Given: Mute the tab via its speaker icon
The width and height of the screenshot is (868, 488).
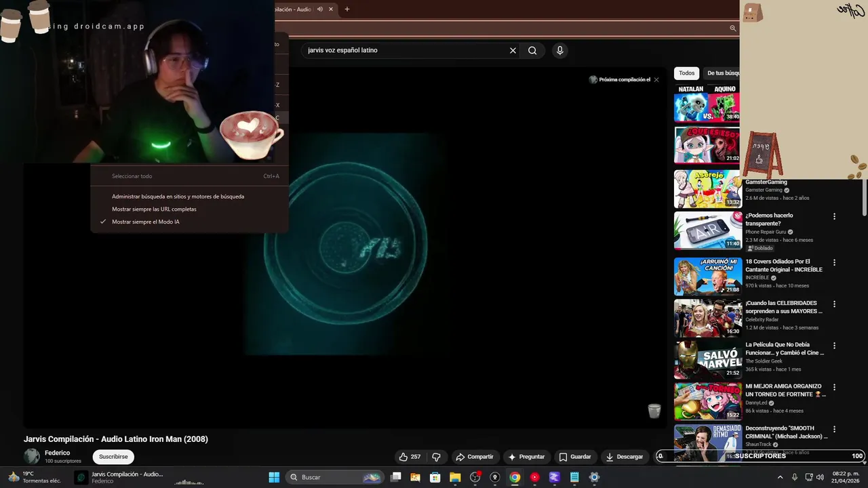Looking at the screenshot, I should [320, 9].
